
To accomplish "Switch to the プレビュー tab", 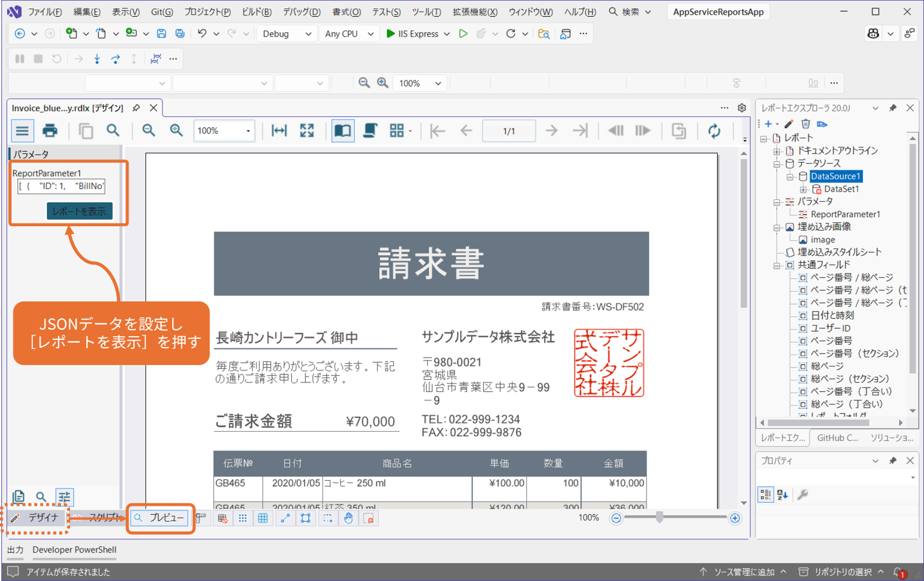I will [160, 518].
